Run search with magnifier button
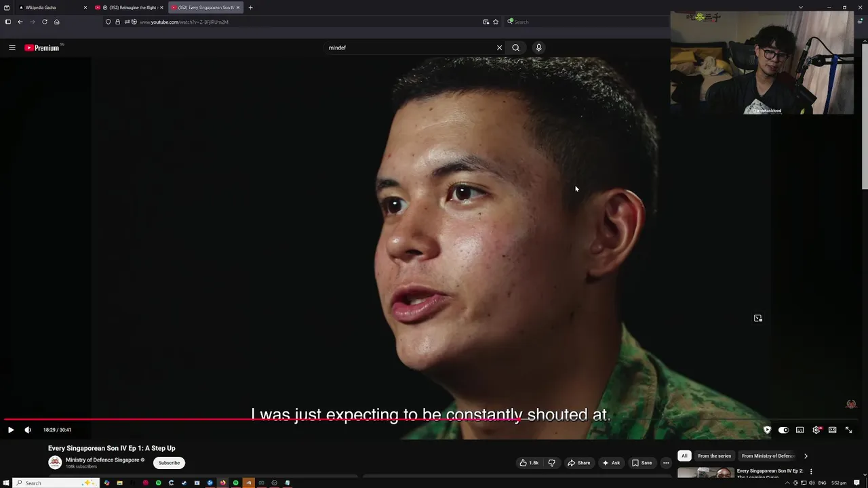The image size is (868, 488). (x=515, y=47)
